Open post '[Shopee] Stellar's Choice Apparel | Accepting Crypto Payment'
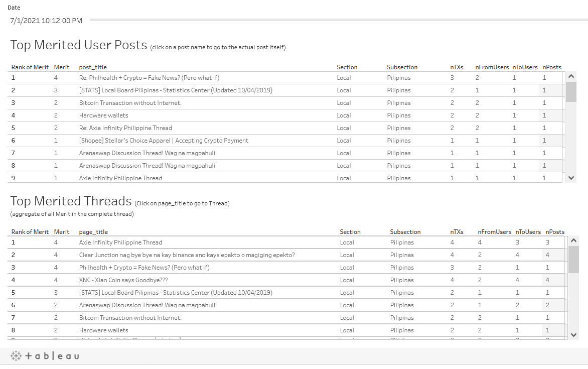This screenshot has width=588, height=369. [x=164, y=141]
